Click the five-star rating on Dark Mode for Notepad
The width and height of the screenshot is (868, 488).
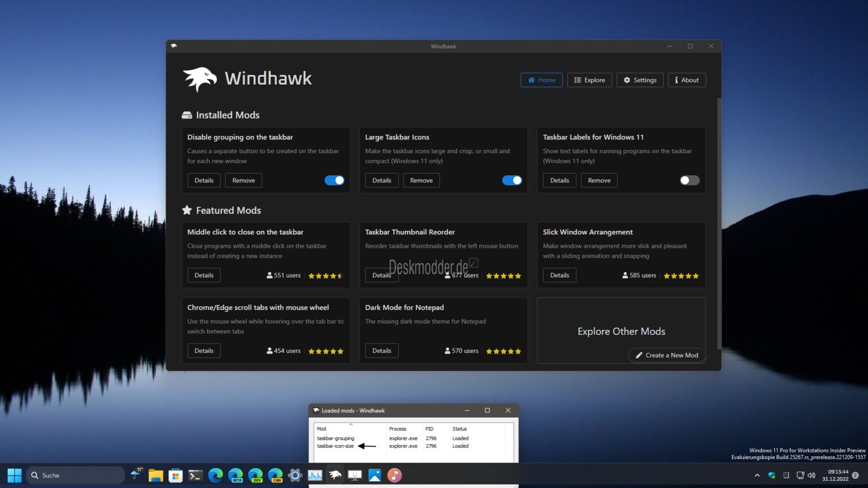(x=503, y=351)
